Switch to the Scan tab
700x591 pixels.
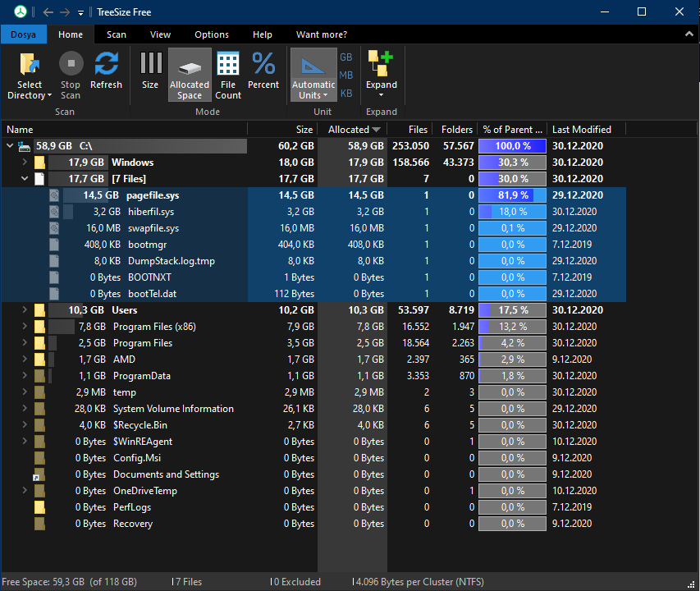click(x=117, y=34)
